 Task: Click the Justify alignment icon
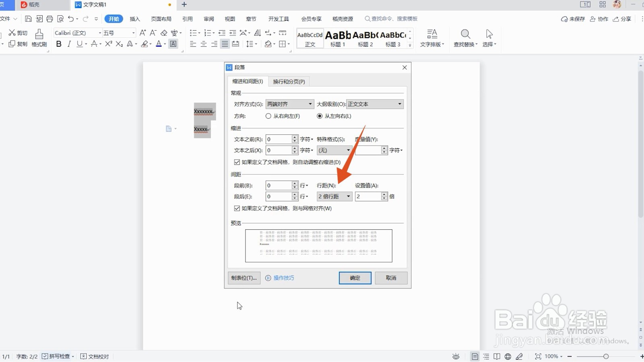click(x=225, y=44)
